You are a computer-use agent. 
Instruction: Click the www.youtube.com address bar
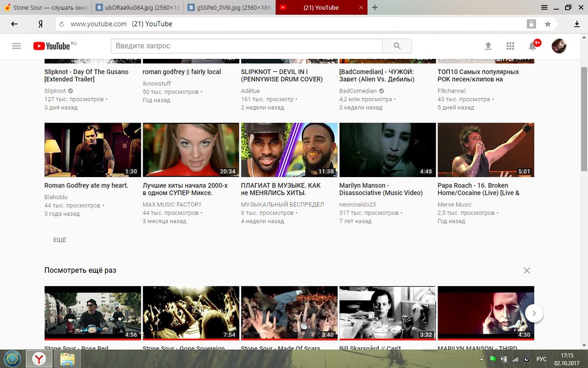pyautogui.click(x=289, y=24)
